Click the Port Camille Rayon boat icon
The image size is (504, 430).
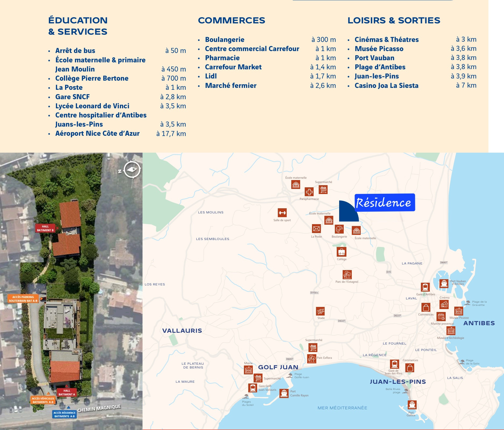(284, 393)
